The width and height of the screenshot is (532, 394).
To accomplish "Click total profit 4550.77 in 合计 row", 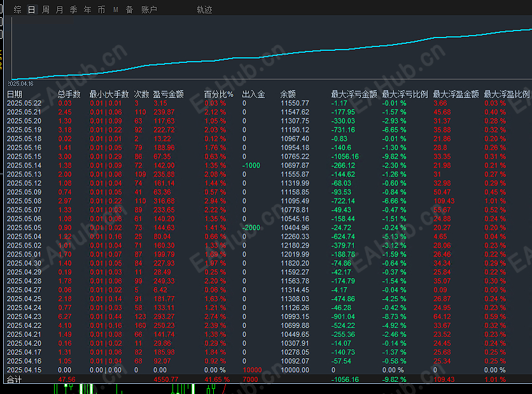I will pos(166,379).
